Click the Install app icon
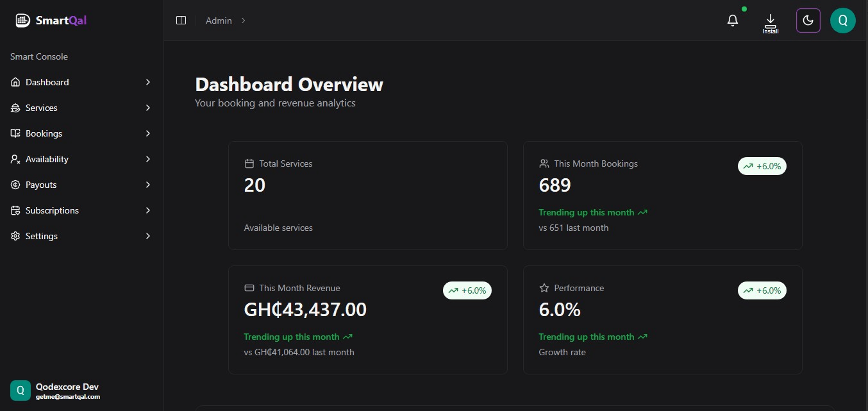 (770, 21)
